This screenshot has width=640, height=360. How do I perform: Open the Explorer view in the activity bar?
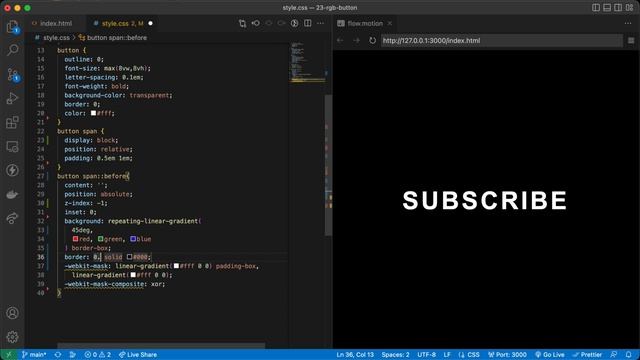(x=12, y=27)
